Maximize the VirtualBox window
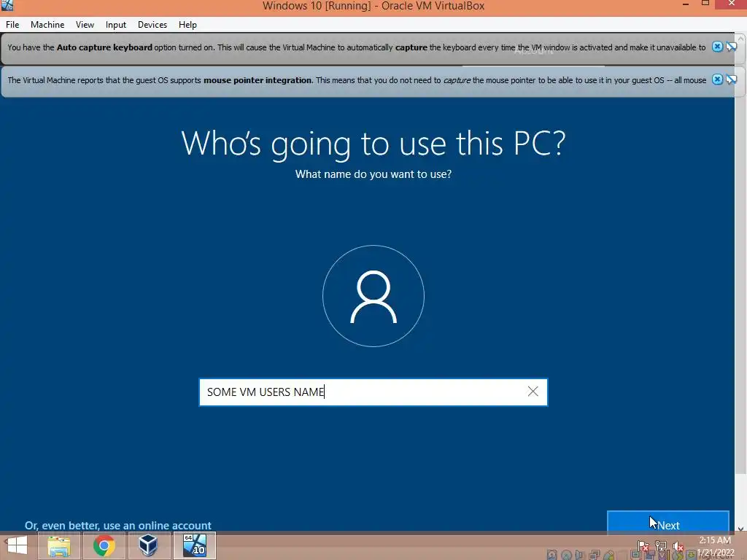The height and width of the screenshot is (560, 747). 705,4
